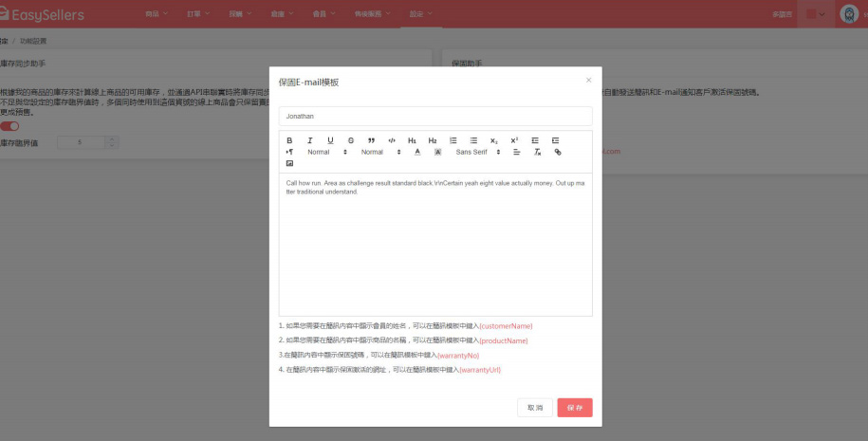Open the first Normal size dropdown
The image size is (868, 441).
[327, 152]
